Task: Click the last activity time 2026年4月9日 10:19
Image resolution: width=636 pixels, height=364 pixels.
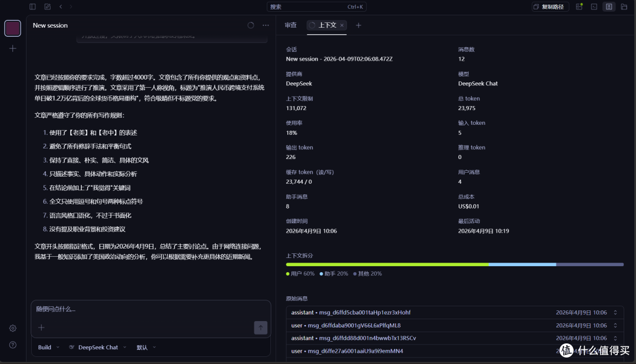Action: tap(483, 231)
